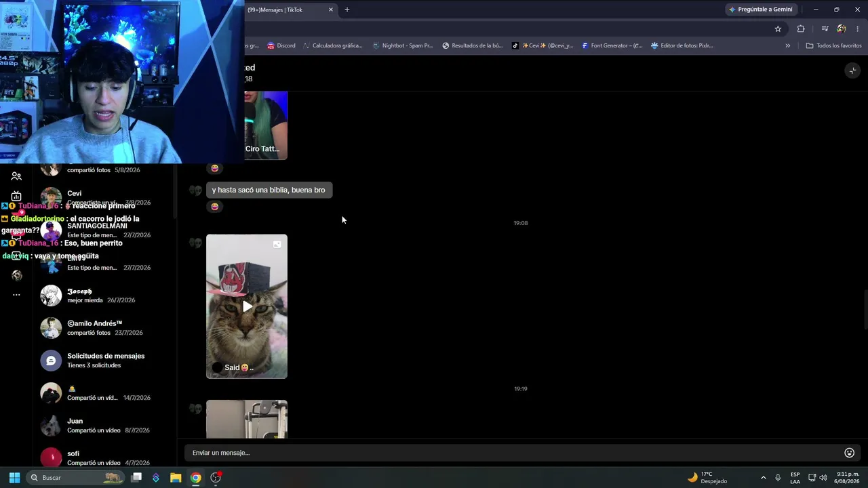This screenshot has width=868, height=488.
Task: Open the Juan conversation
Action: pos(105,426)
